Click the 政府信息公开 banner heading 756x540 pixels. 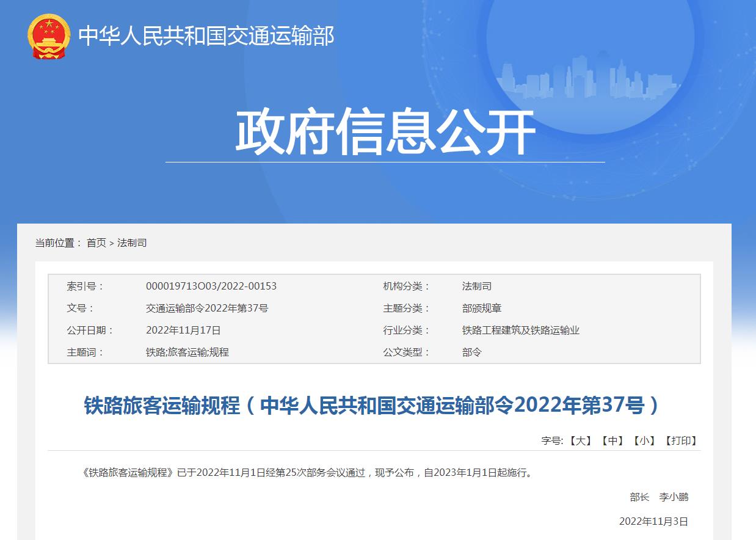(385, 132)
